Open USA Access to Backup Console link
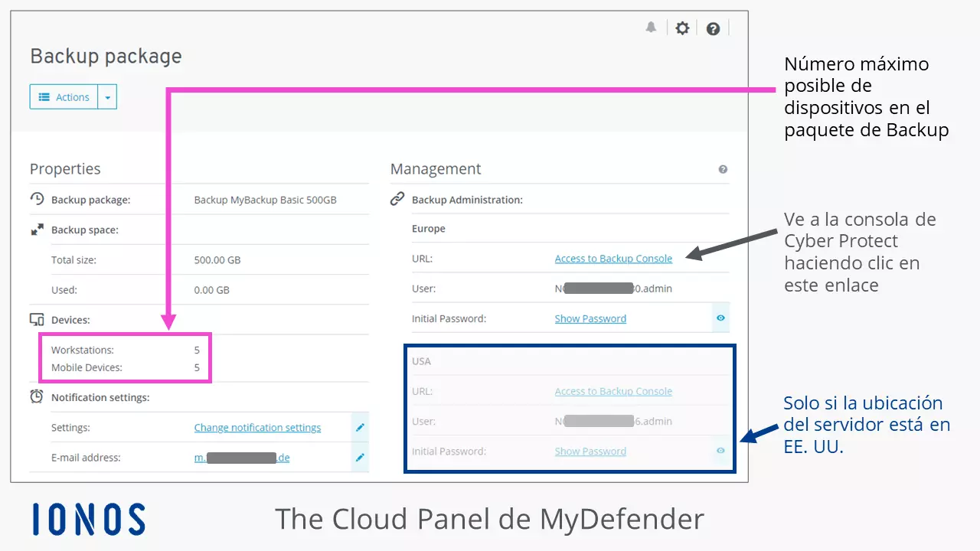The height and width of the screenshot is (551, 980). coord(613,391)
